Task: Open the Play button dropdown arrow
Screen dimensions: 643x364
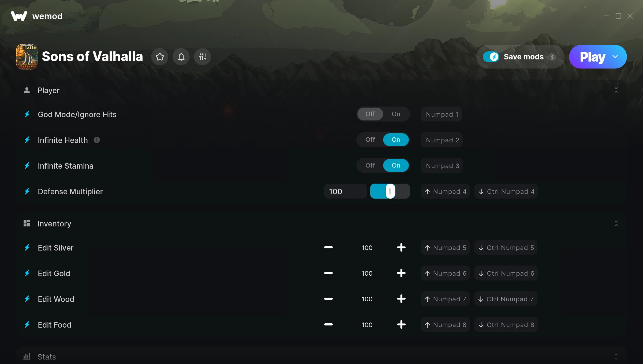Action: [615, 57]
